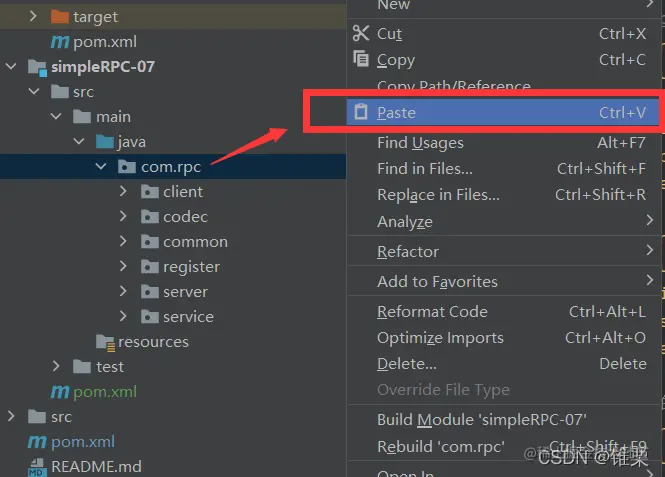This screenshot has height=477, width=665.
Task: Click the service package icon
Action: (x=150, y=317)
